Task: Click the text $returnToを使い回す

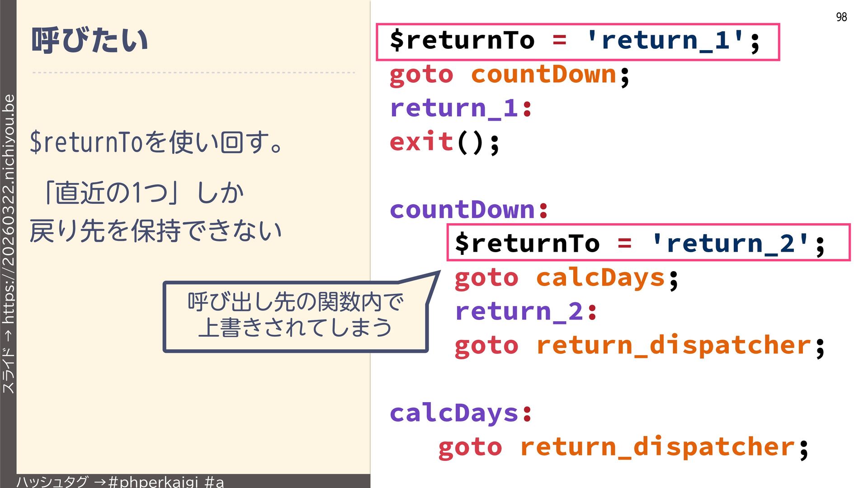Action: coord(156,142)
